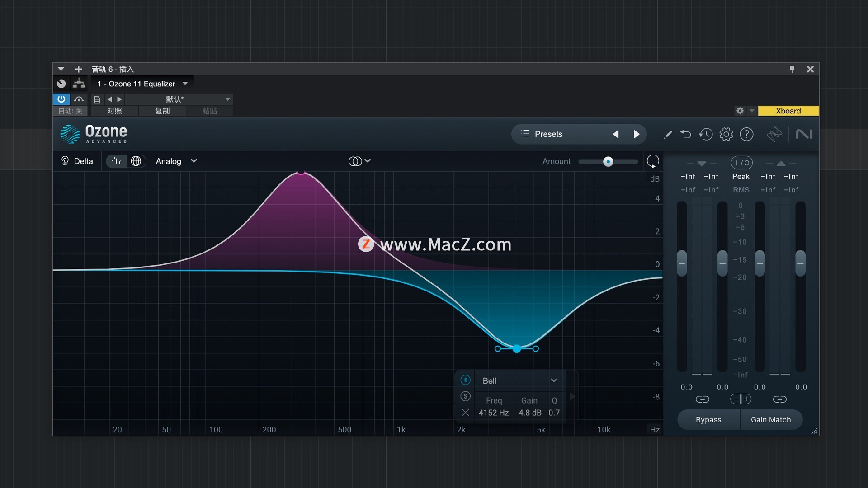
Task: Open the host gear settings icon
Action: pyautogui.click(x=740, y=111)
